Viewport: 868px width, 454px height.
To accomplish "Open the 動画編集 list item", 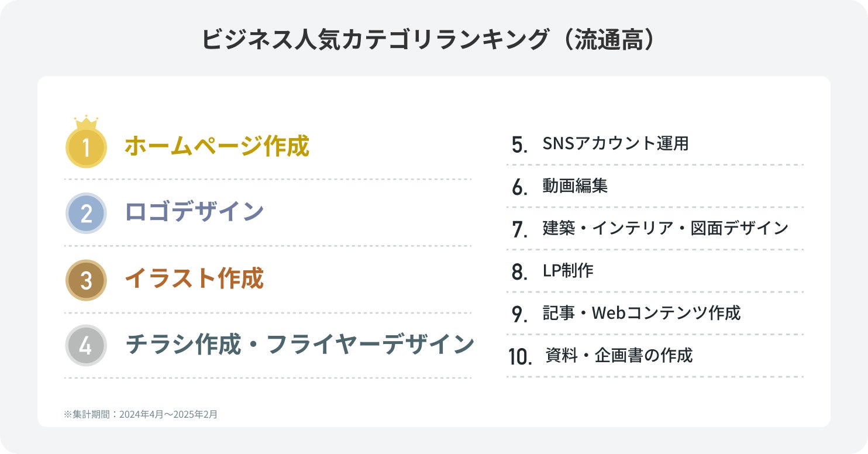I will (x=576, y=186).
